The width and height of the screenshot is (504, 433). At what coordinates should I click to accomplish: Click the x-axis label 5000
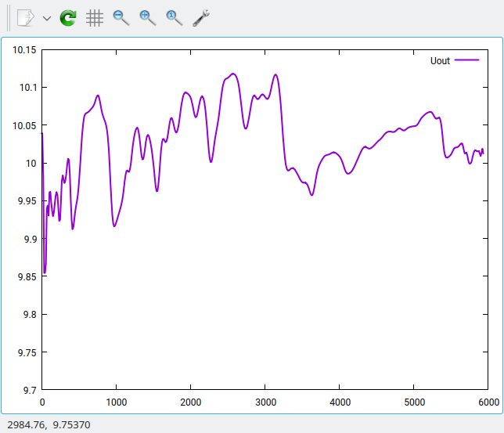coord(414,402)
